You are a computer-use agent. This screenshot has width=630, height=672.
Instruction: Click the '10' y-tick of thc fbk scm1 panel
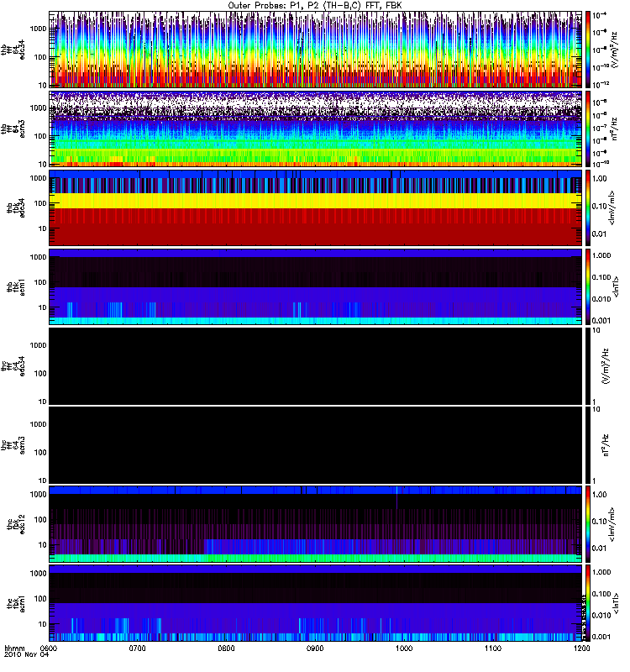(43, 624)
